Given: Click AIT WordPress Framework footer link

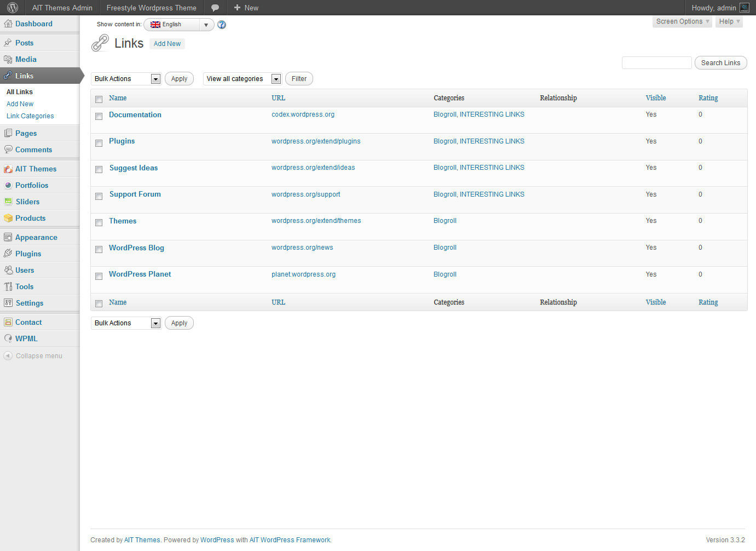Looking at the screenshot, I should click(x=290, y=540).
